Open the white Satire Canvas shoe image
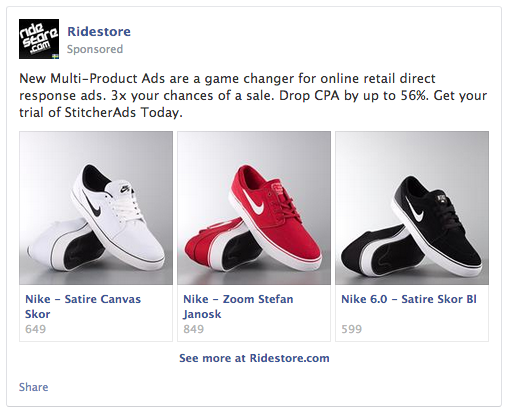Image resolution: width=510 pixels, height=415 pixels. (96, 208)
